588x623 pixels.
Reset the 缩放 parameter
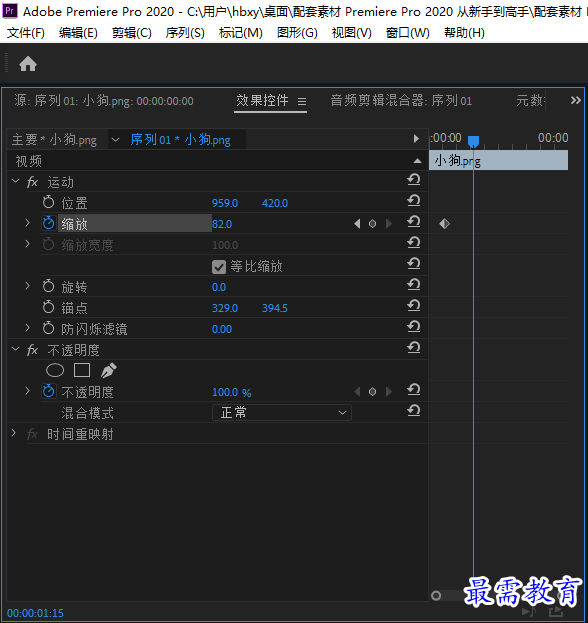click(x=414, y=222)
